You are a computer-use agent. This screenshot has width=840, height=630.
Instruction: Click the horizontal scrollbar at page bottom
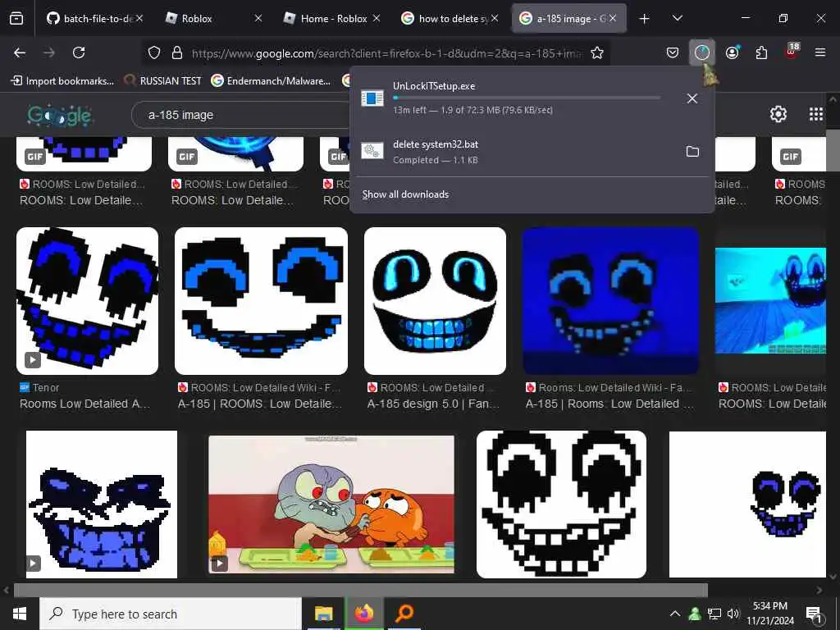pyautogui.click(x=361, y=590)
